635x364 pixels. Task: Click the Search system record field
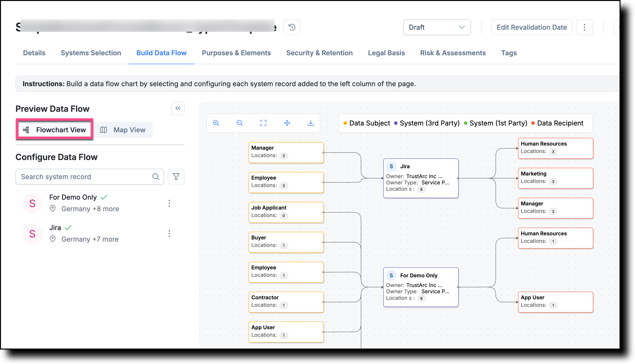pyautogui.click(x=90, y=176)
